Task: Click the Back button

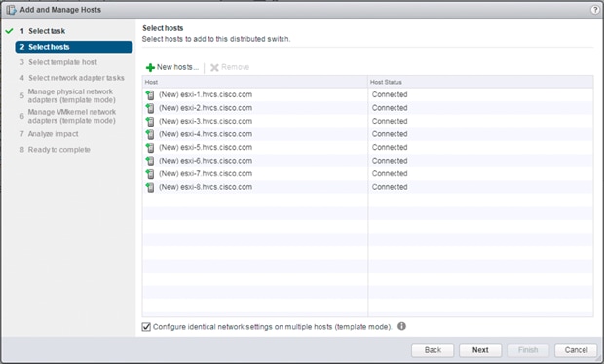Action: pos(433,350)
